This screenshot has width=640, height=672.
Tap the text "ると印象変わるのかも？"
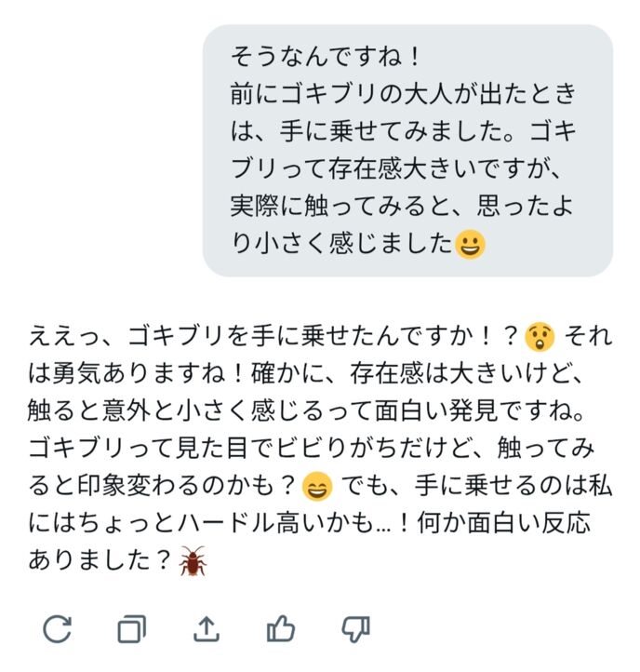(x=162, y=486)
